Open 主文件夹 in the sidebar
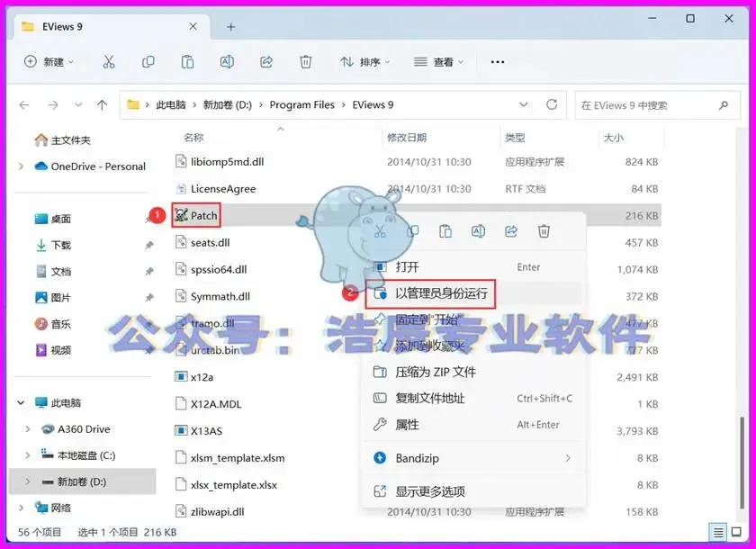Image resolution: width=756 pixels, height=549 pixels. [x=62, y=140]
